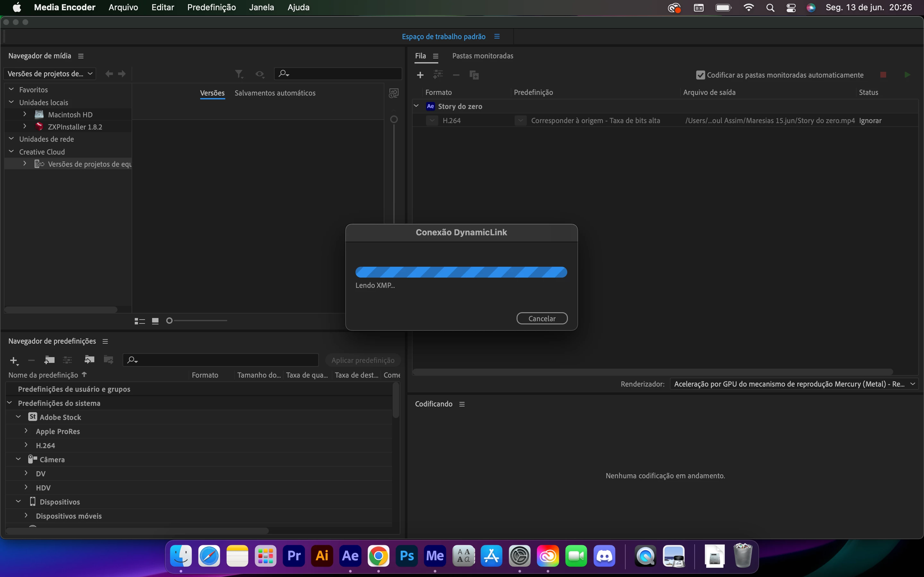Open After Effects from the dock
Viewport: 924px width, 577px height.
(350, 556)
